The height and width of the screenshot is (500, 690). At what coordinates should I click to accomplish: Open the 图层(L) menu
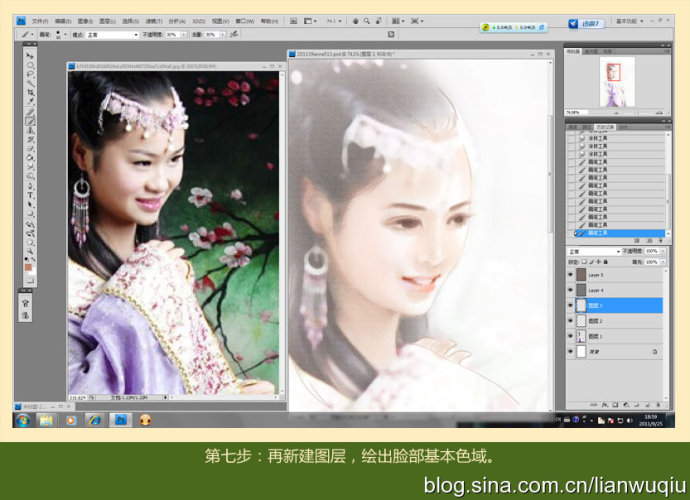[x=108, y=21]
